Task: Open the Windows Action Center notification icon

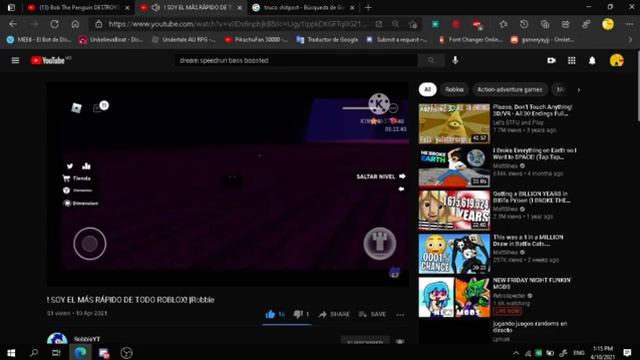Action: click(627, 353)
